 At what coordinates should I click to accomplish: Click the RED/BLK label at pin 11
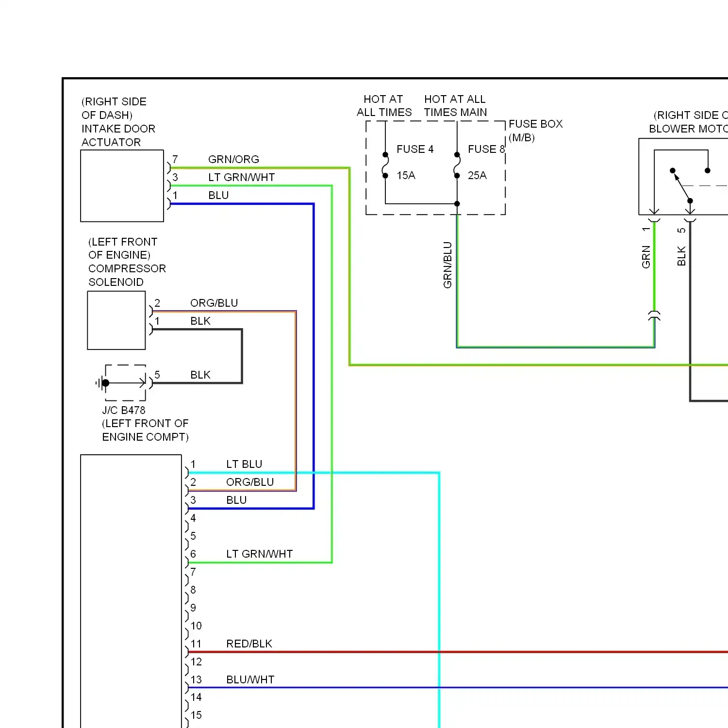pyautogui.click(x=249, y=644)
